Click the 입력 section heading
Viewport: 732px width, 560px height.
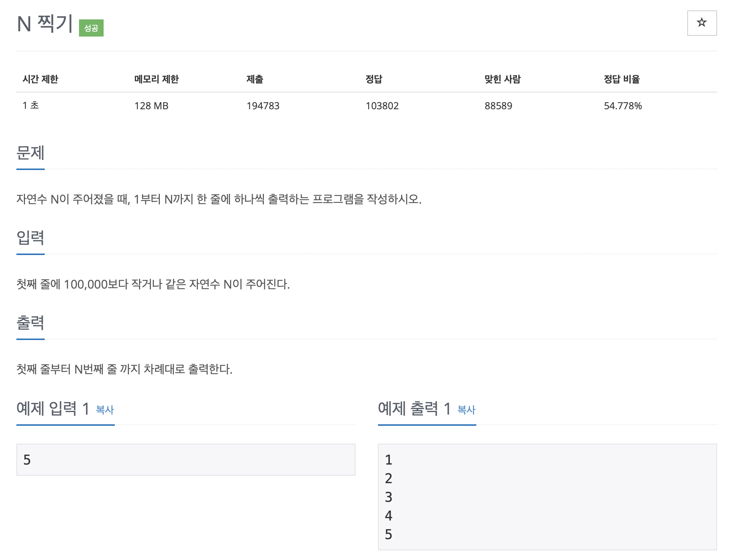coord(30,238)
